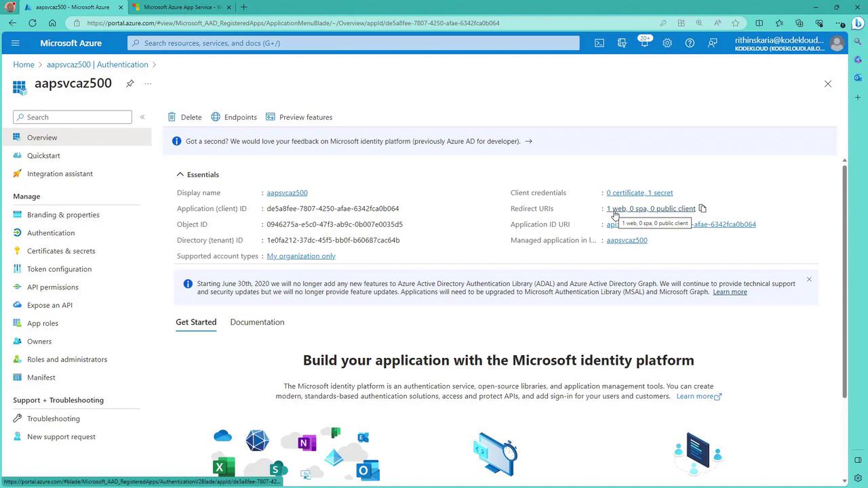
Task: Open the Azure portal hamburger menu
Action: 16,43
